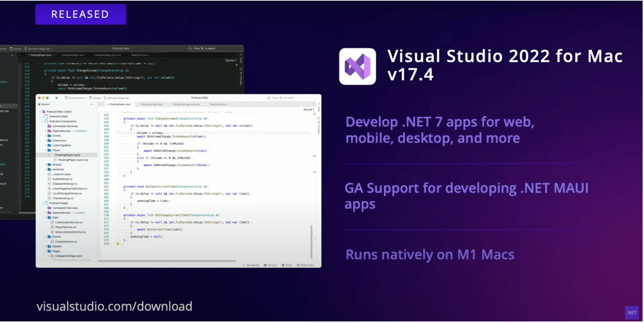The height and width of the screenshot is (323, 644).
Task: Open the Source view dropdown in light window
Action: coord(309,110)
